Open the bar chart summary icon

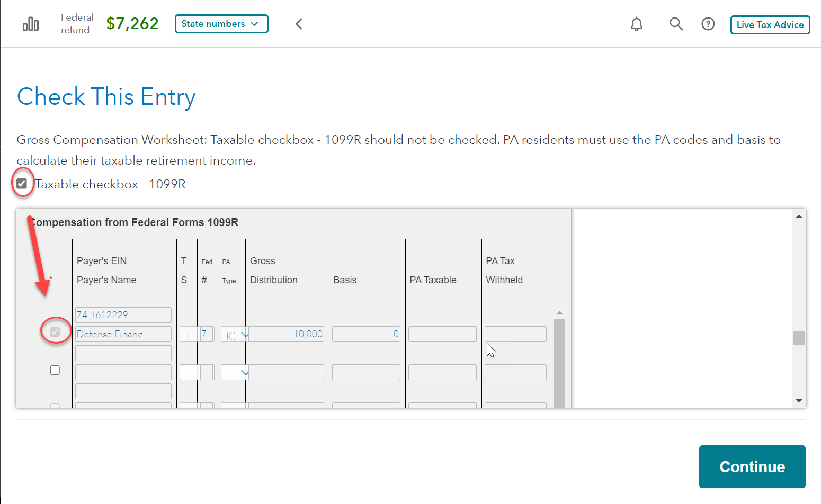(31, 24)
